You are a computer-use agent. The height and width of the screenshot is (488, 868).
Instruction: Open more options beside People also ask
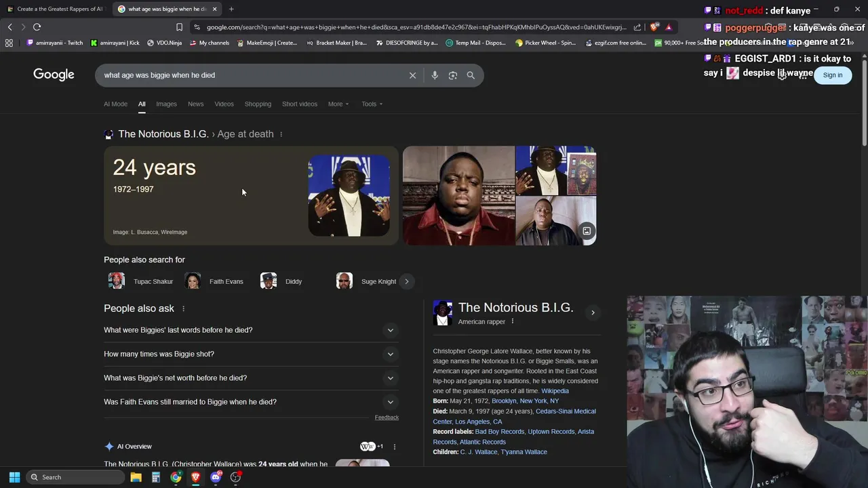pos(183,308)
